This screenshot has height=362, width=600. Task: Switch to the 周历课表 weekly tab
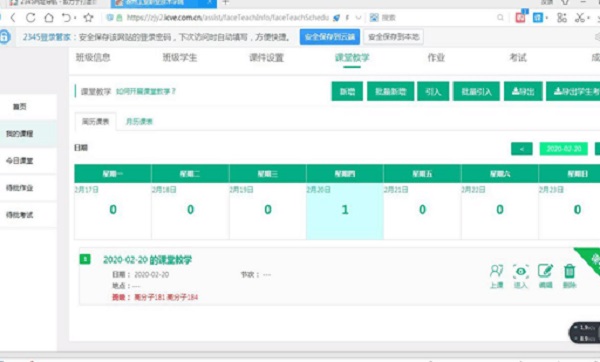[96, 122]
